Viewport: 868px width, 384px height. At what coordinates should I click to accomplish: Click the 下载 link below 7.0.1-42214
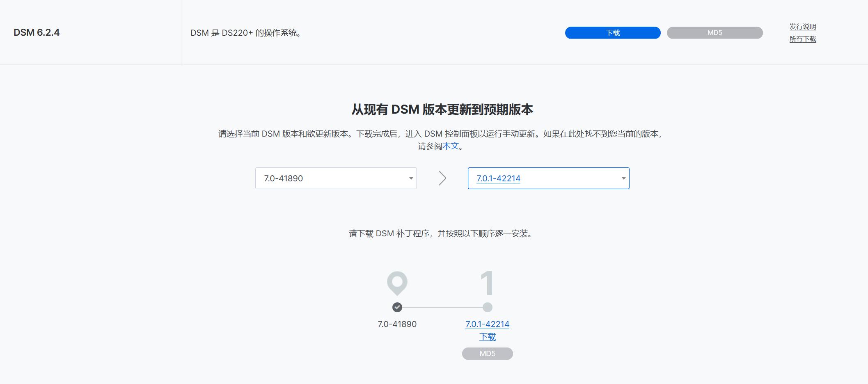tap(488, 336)
